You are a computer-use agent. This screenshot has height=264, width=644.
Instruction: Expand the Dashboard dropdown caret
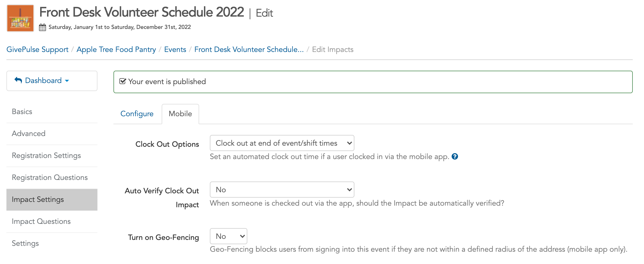coord(67,81)
